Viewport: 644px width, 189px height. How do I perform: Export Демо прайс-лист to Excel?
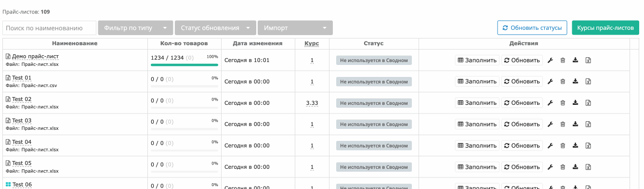click(588, 60)
